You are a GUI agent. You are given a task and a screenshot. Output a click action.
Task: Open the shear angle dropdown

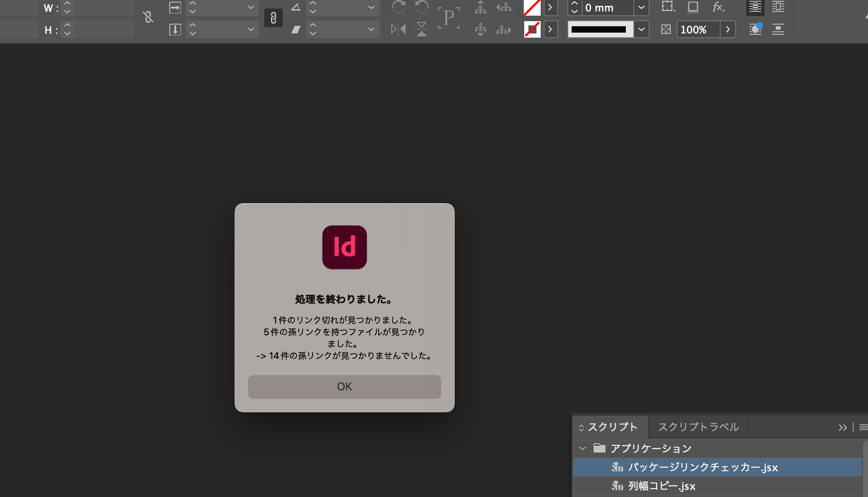point(371,29)
